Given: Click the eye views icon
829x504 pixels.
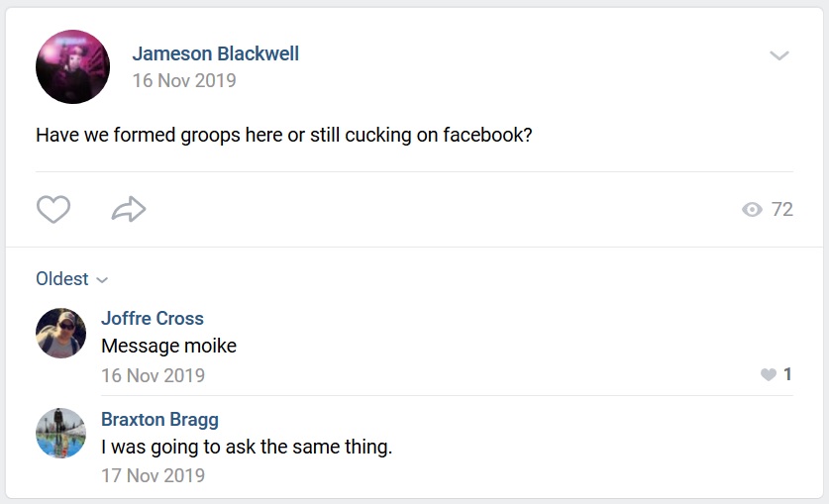Looking at the screenshot, I should [x=752, y=210].
